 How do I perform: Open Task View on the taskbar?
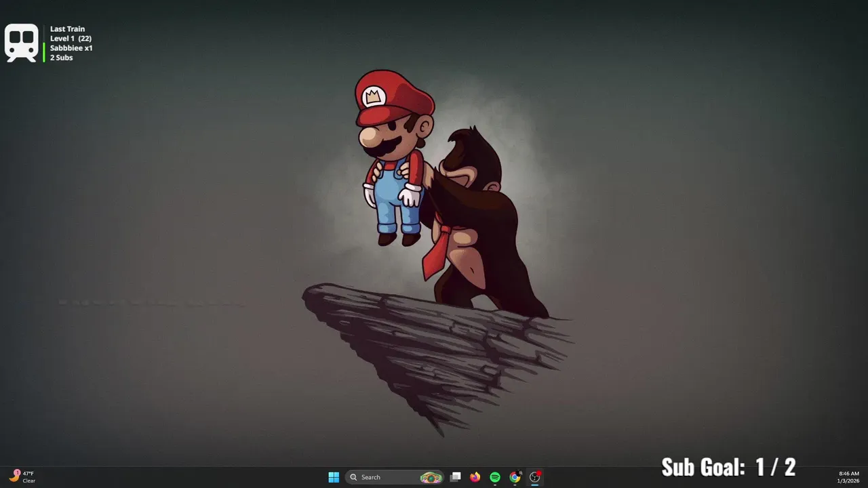point(456,477)
